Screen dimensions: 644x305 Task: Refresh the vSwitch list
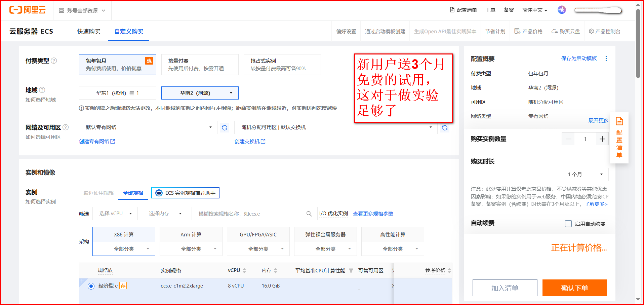445,128
